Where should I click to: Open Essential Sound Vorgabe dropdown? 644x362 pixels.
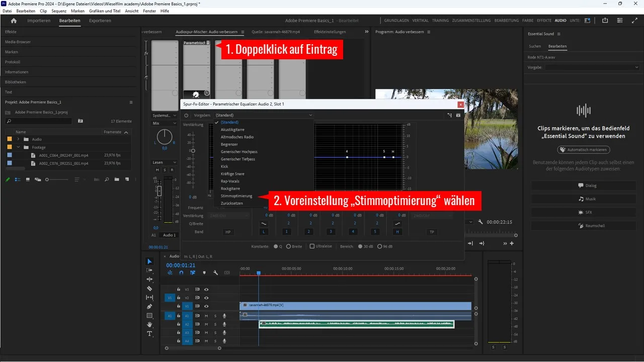pos(592,67)
